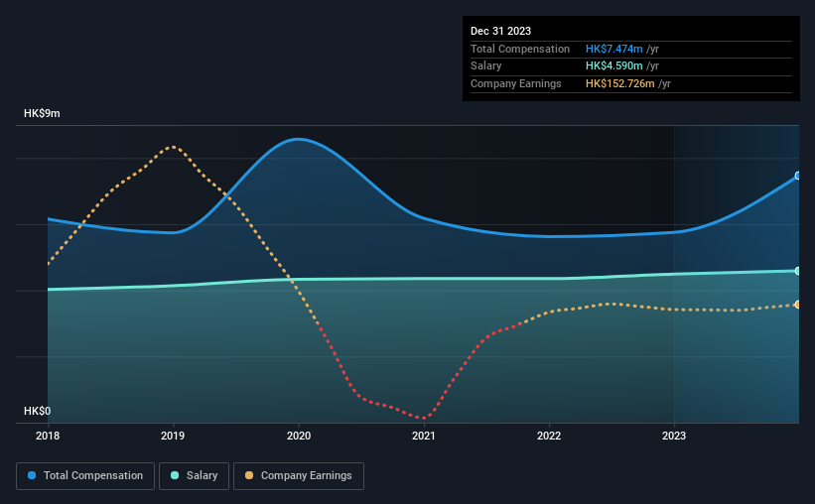Click the Company Earnings row label in tooltip

pos(515,83)
